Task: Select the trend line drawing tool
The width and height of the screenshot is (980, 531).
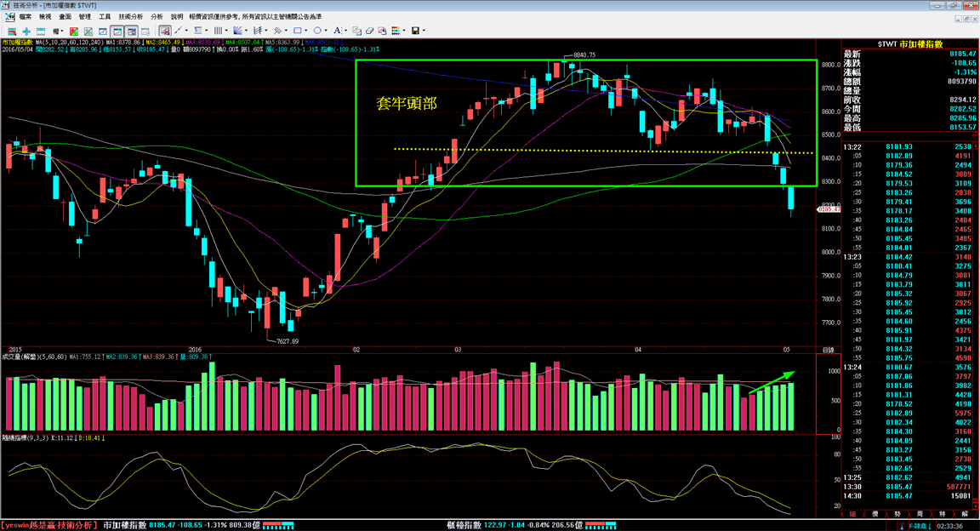Action: click(x=178, y=31)
